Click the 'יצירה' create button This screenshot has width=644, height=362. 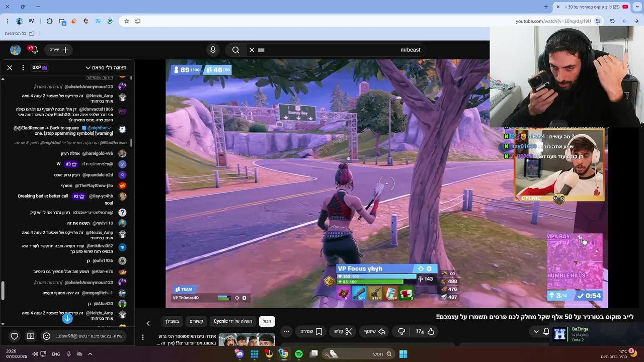(x=59, y=50)
